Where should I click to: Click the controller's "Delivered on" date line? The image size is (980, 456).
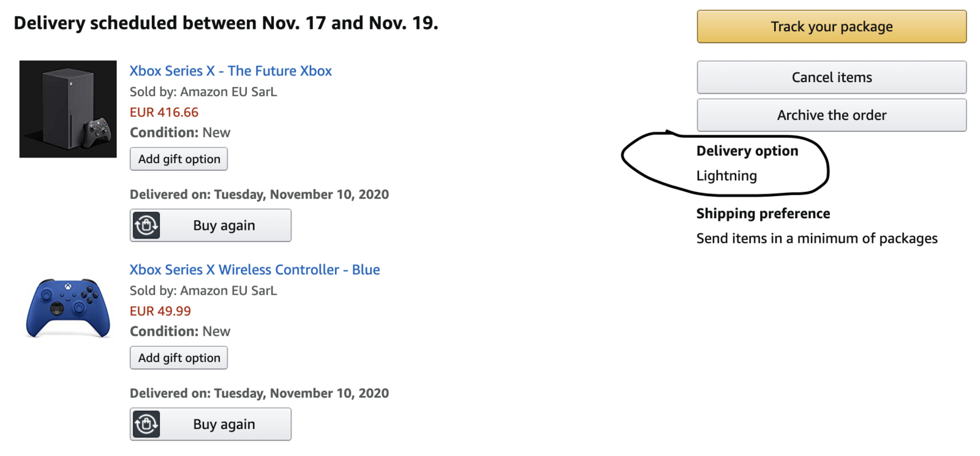pyautogui.click(x=259, y=393)
